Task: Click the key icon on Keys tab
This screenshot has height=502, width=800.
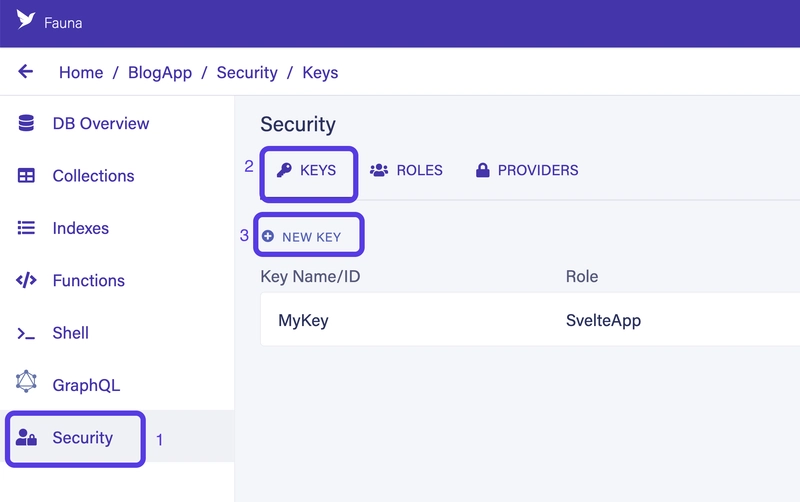Action: point(284,170)
